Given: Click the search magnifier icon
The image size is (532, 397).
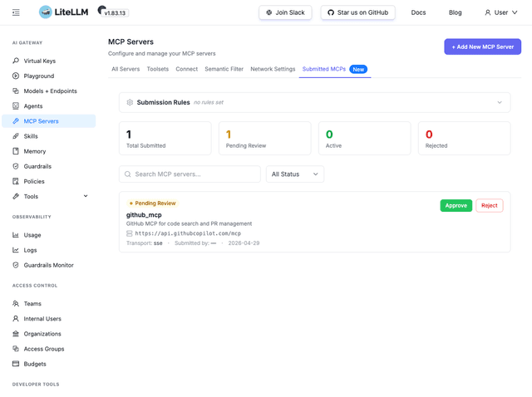Looking at the screenshot, I should point(127,174).
